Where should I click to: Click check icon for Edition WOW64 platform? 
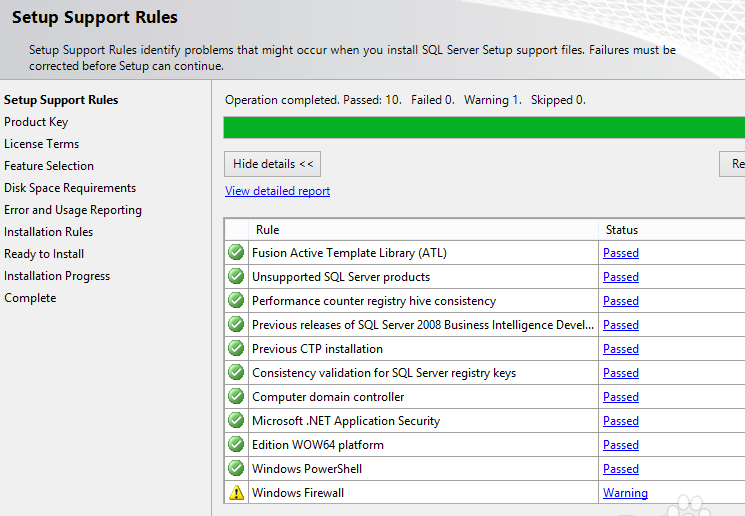pyautogui.click(x=236, y=445)
